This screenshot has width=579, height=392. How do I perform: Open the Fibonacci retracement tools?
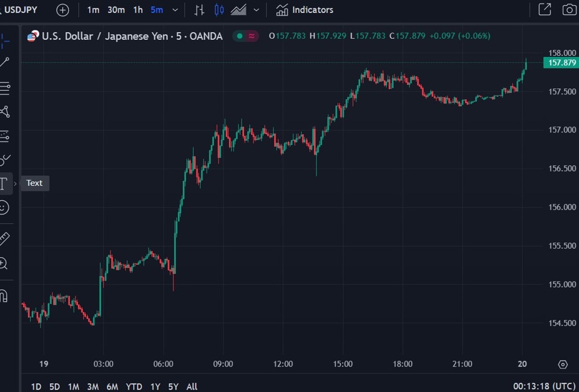(4, 88)
